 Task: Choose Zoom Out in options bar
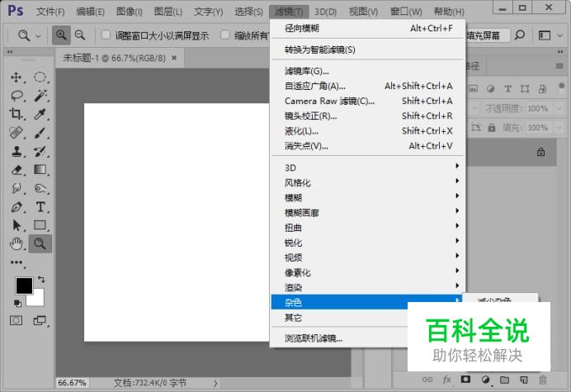[80, 35]
